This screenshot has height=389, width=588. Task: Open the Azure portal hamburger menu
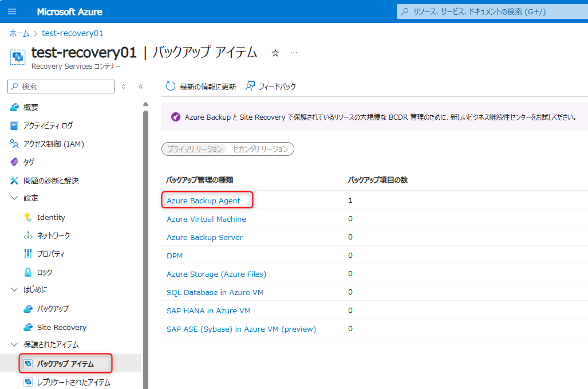(x=12, y=11)
